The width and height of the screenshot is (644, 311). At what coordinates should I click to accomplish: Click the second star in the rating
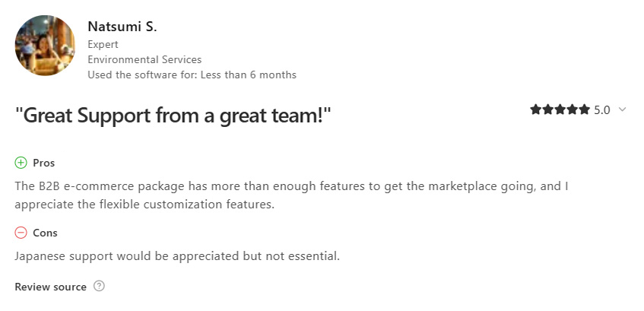click(x=548, y=109)
